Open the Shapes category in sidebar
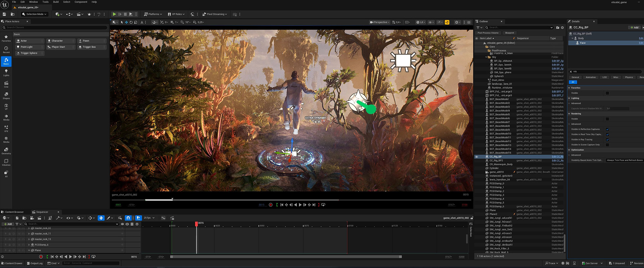 (6, 96)
